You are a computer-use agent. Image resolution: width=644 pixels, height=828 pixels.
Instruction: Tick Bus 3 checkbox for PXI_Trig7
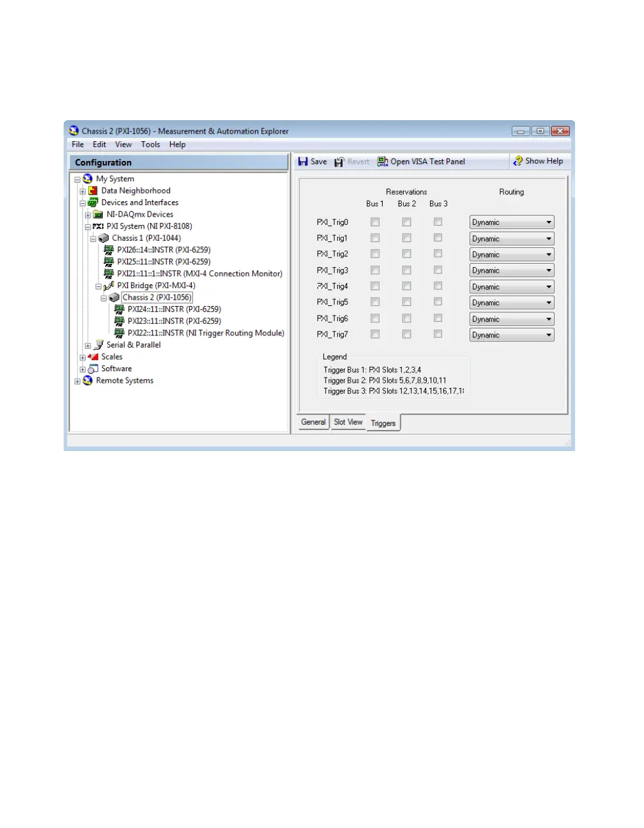pyautogui.click(x=438, y=334)
